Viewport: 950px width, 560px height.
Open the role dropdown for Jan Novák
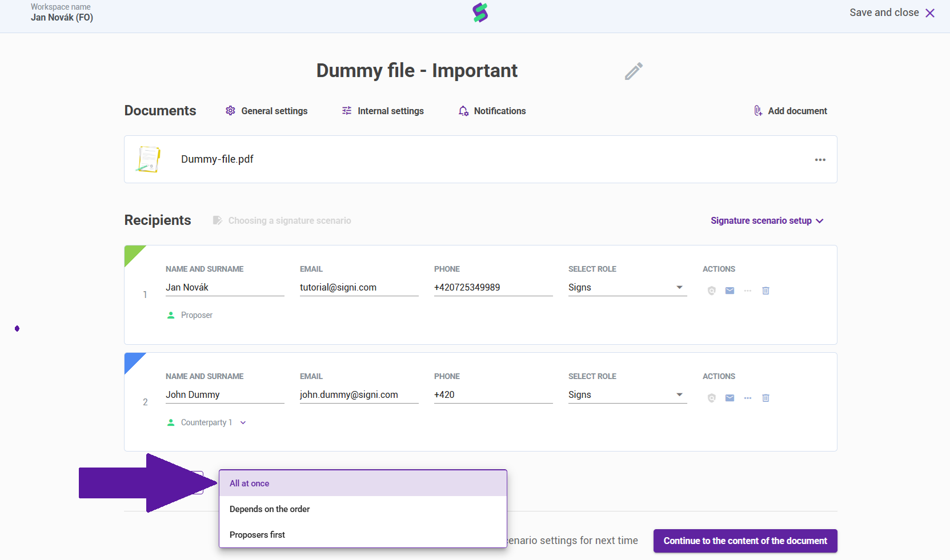pyautogui.click(x=627, y=287)
